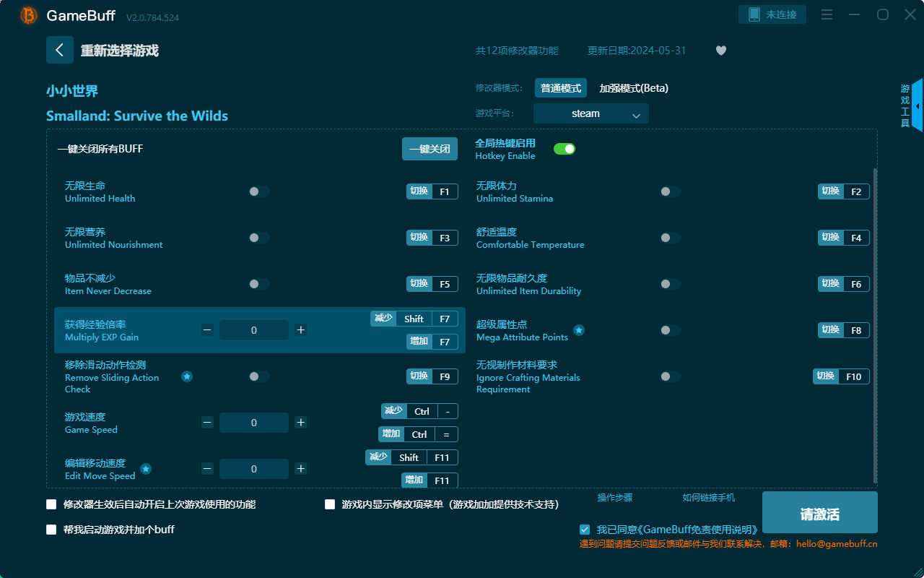
Task: Turn on Unlimited Item Durability
Action: (671, 284)
